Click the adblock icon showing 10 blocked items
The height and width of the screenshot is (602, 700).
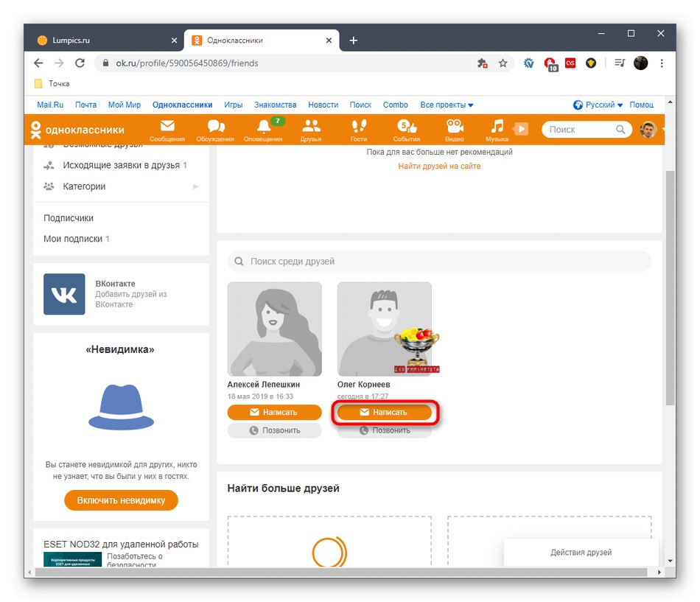(x=552, y=63)
